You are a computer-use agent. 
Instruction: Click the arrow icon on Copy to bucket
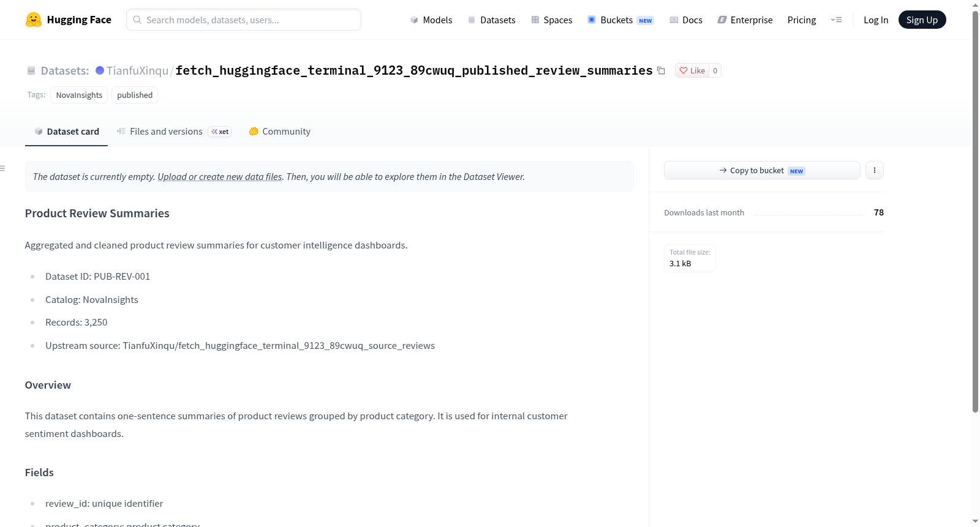click(723, 170)
